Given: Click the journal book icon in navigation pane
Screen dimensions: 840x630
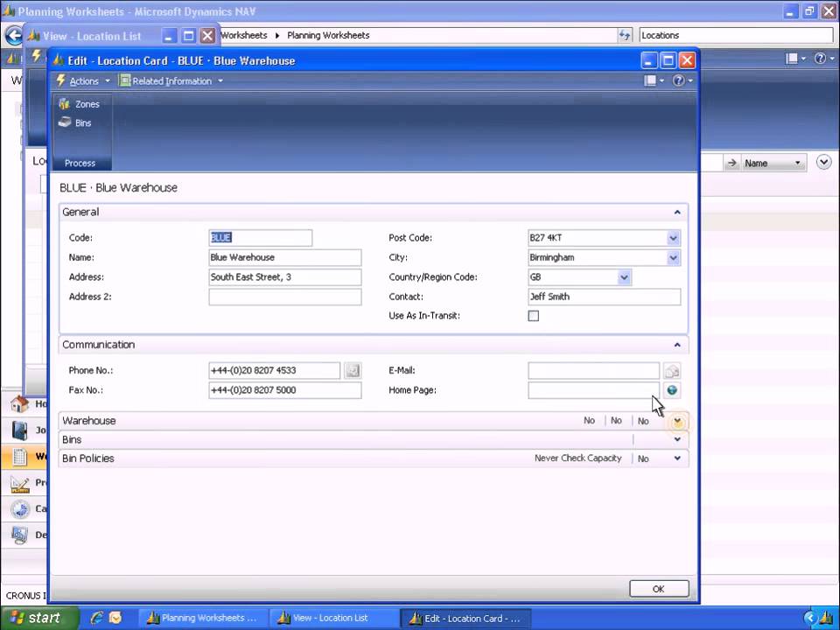Looking at the screenshot, I should coord(20,430).
